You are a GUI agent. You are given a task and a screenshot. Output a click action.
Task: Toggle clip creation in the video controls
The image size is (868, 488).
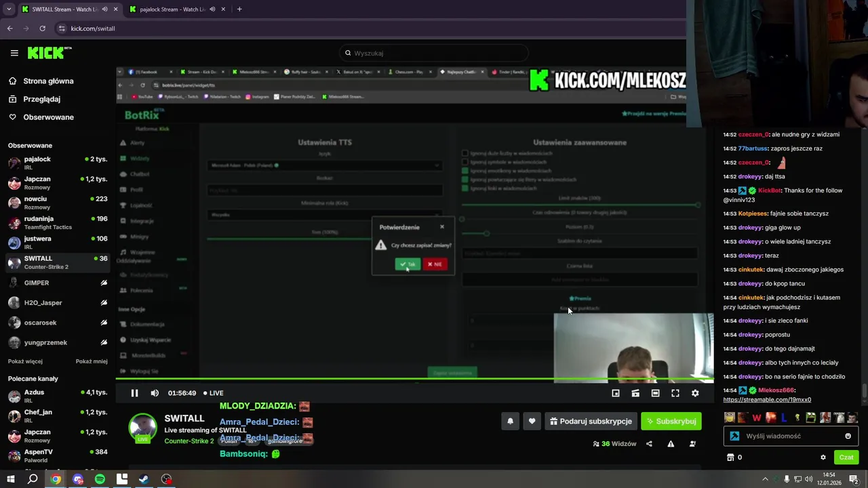(635, 393)
